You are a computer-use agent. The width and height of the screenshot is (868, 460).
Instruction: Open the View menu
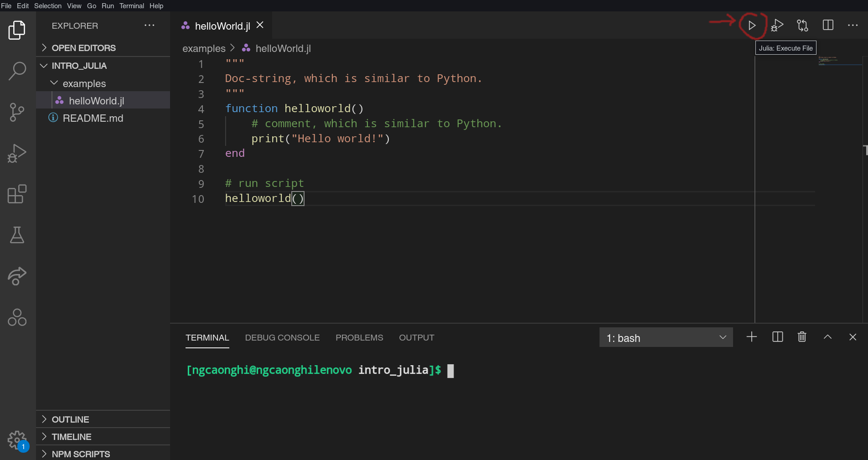74,6
